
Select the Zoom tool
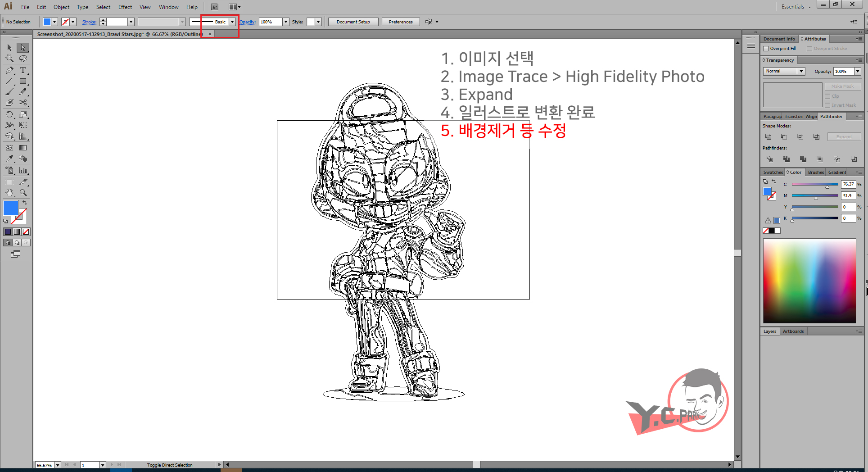23,193
